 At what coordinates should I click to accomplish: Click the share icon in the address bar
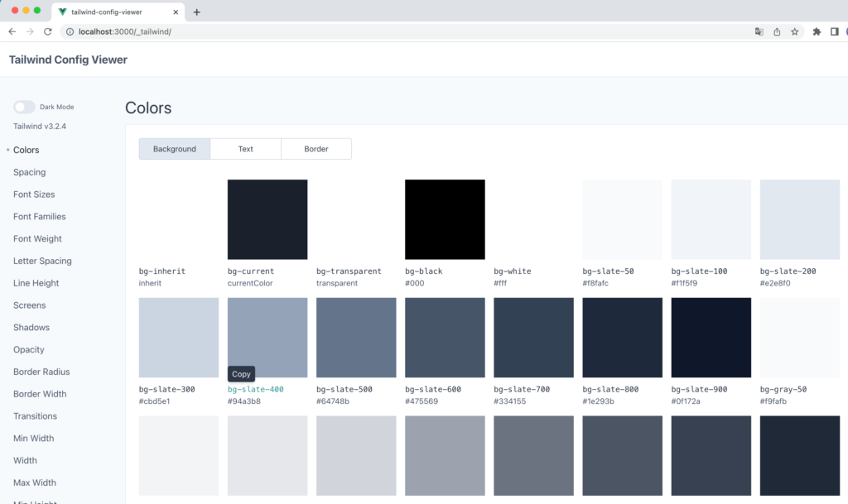[777, 31]
